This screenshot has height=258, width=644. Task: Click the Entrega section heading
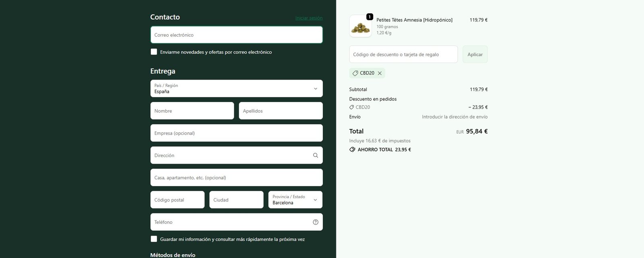(163, 71)
